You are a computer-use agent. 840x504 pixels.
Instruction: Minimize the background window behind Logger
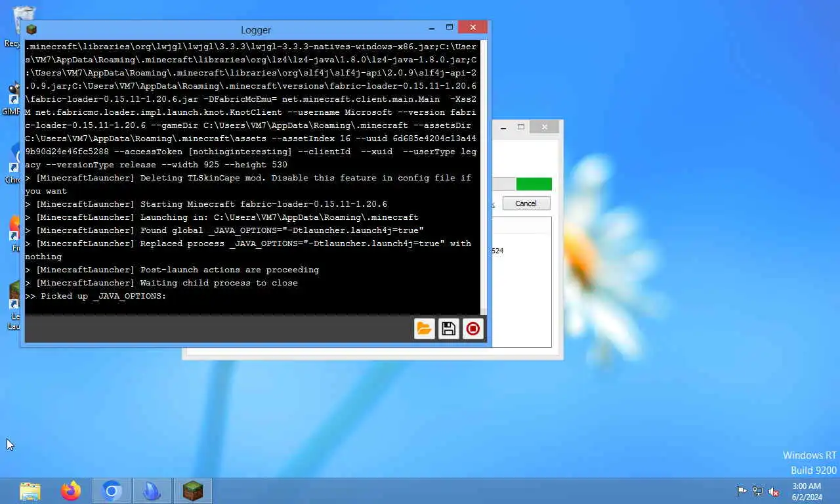click(x=504, y=127)
